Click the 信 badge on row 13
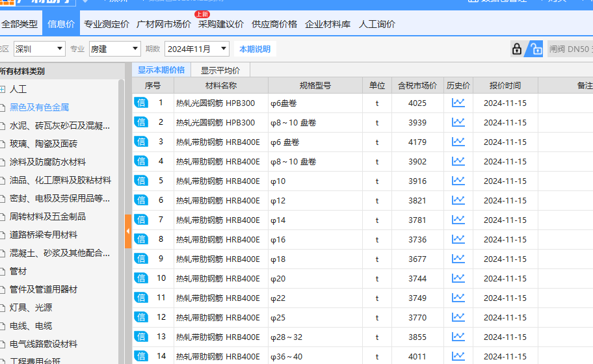The height and width of the screenshot is (364, 593). pyautogui.click(x=141, y=337)
